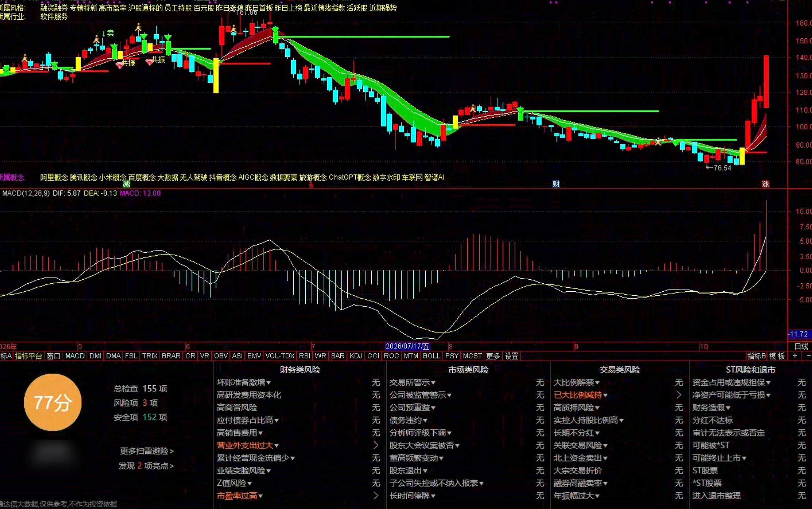Click the 窗口 button in the indicator bar

click(x=54, y=356)
